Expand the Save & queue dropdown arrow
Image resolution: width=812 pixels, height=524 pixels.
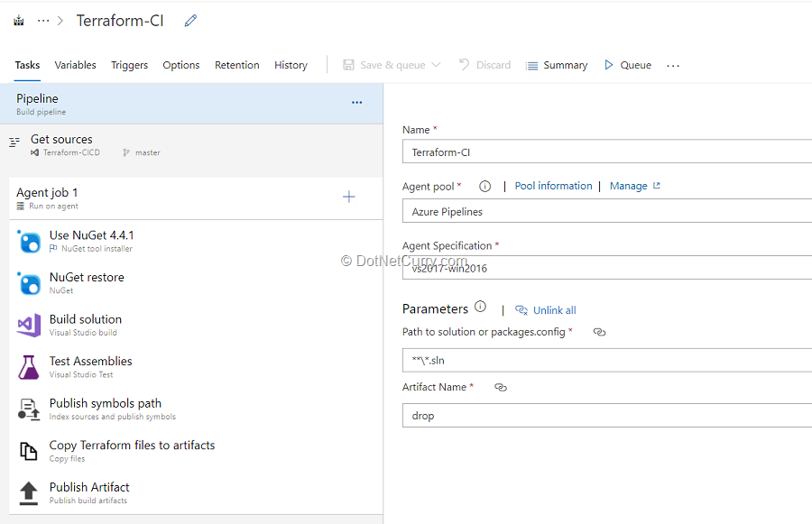(437, 65)
